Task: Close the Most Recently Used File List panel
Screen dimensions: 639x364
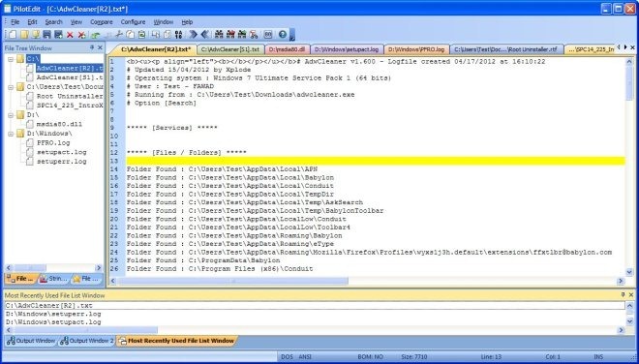Action: click(631, 294)
